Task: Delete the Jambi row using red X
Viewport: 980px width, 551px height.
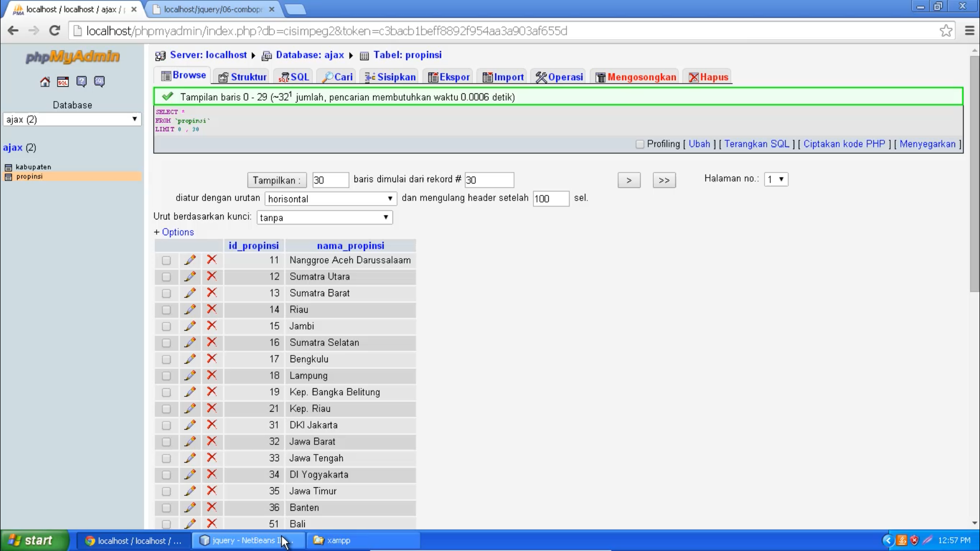Action: pyautogui.click(x=212, y=326)
